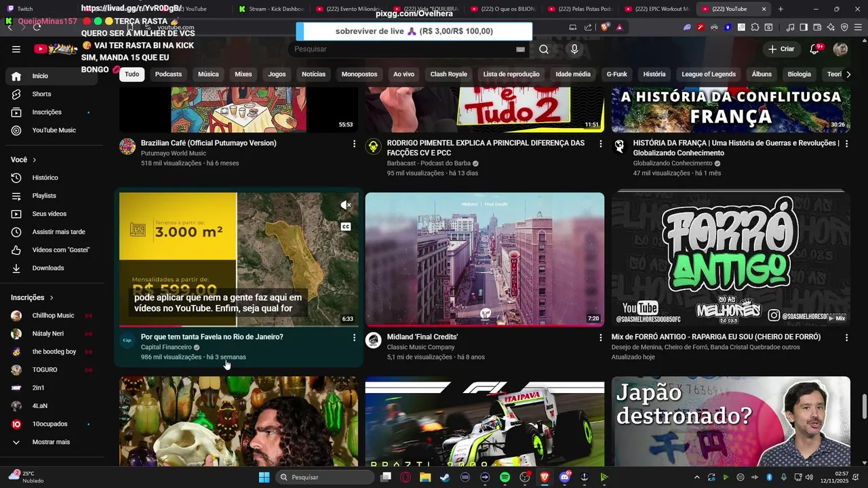Switch to the Twitch browser tab
This screenshot has height=488, width=868.
[x=41, y=9]
